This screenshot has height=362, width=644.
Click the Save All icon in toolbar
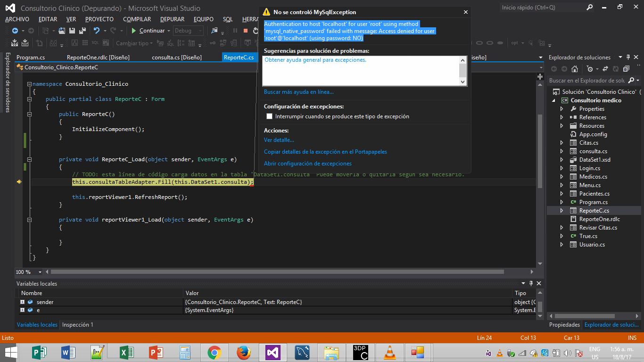[82, 31]
